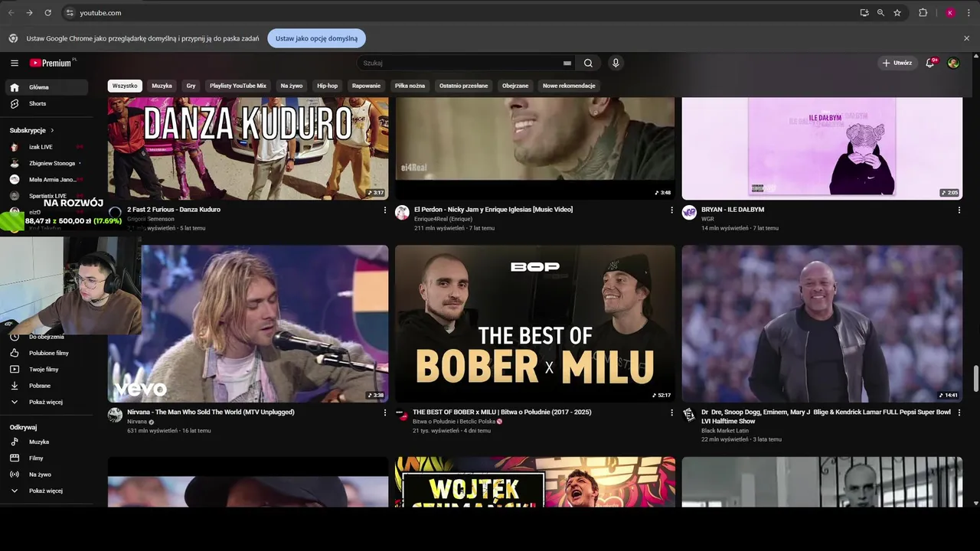Open Chrome three-dot menu
The height and width of the screenshot is (551, 980).
(x=969, y=13)
